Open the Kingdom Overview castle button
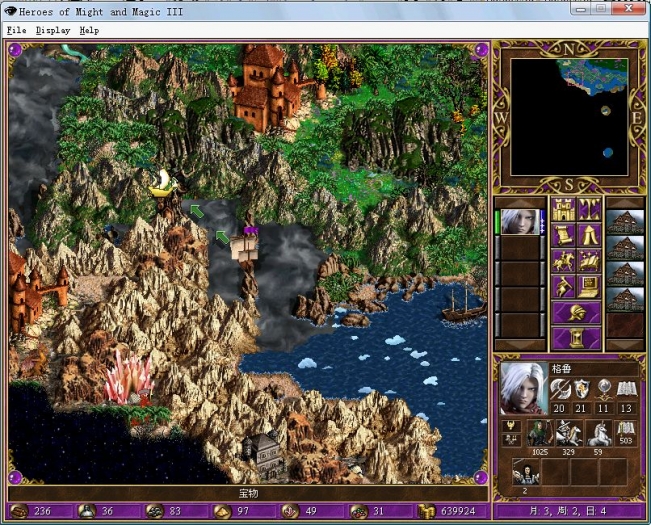Screen dimensions: 651x525 pos(563,210)
